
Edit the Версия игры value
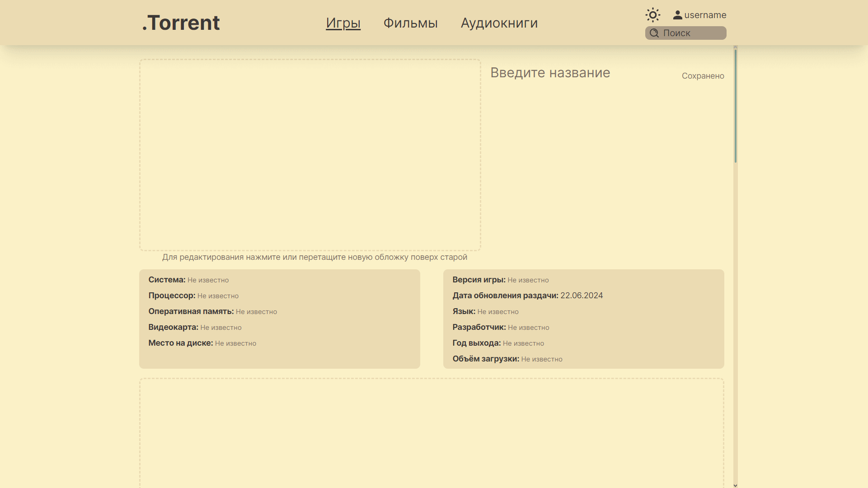[x=528, y=280]
